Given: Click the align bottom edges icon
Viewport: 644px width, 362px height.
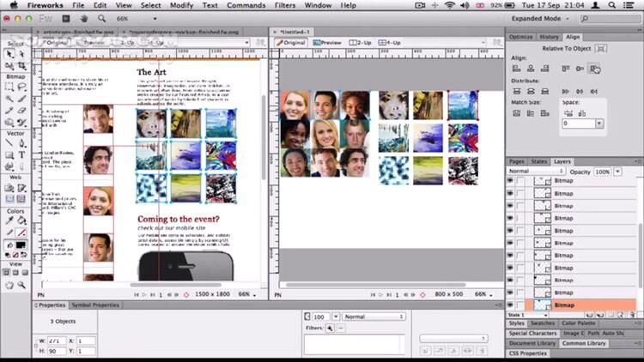Looking at the screenshot, I should point(594,69).
